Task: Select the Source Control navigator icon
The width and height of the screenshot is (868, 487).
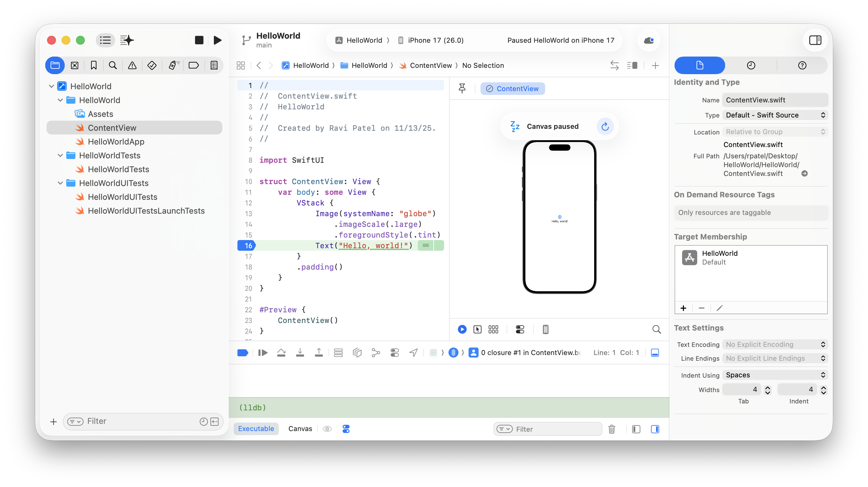Action: pos(74,65)
